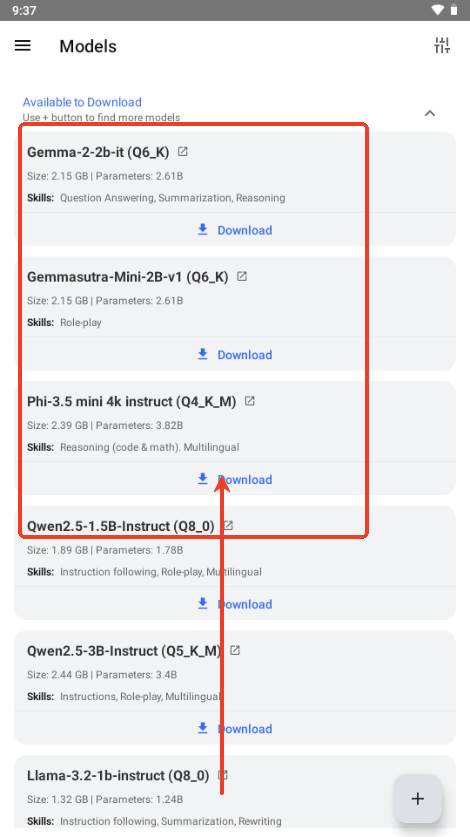This screenshot has height=837, width=470.
Task: Collapse the Available to Download section
Action: (429, 113)
